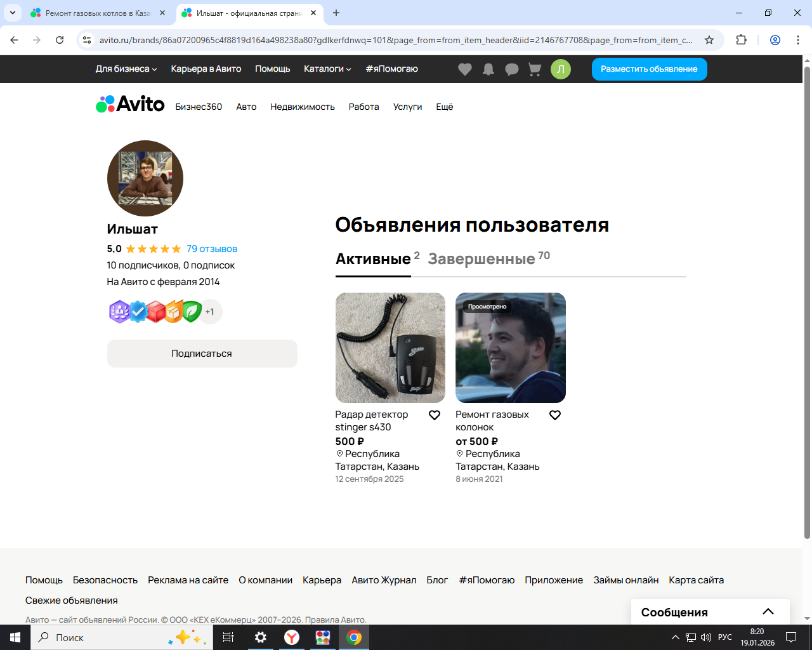Add Ремонт газовых колонок listing to favorites

555,415
